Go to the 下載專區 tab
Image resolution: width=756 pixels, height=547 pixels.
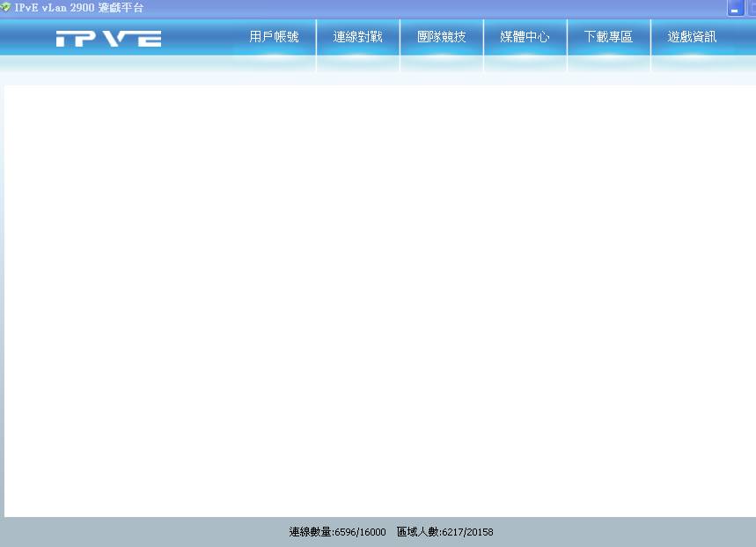(x=608, y=37)
